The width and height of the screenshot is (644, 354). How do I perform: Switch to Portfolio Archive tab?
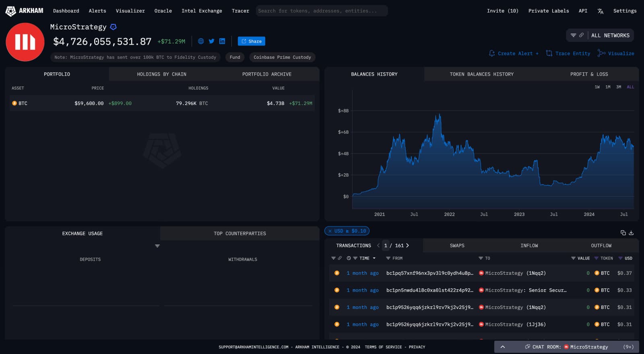(267, 74)
